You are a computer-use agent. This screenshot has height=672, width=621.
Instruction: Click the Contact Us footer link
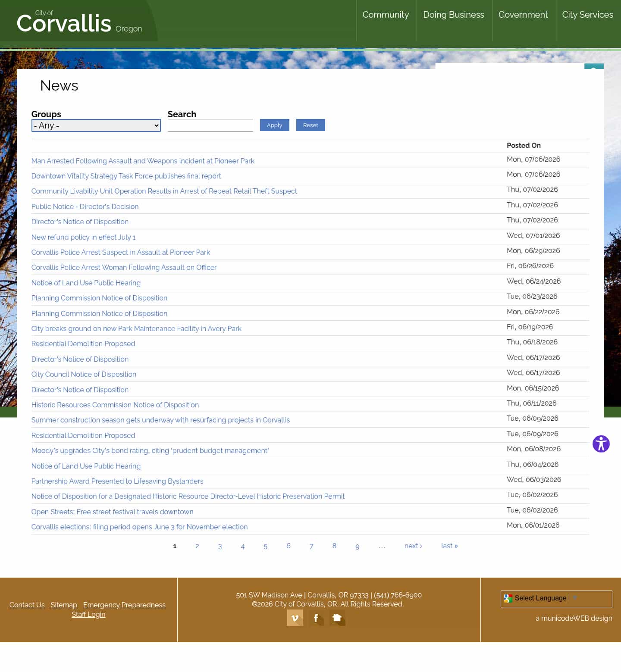tap(27, 605)
